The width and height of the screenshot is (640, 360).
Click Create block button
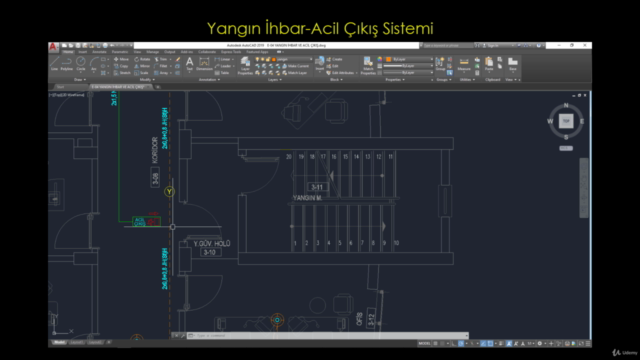[x=334, y=59]
